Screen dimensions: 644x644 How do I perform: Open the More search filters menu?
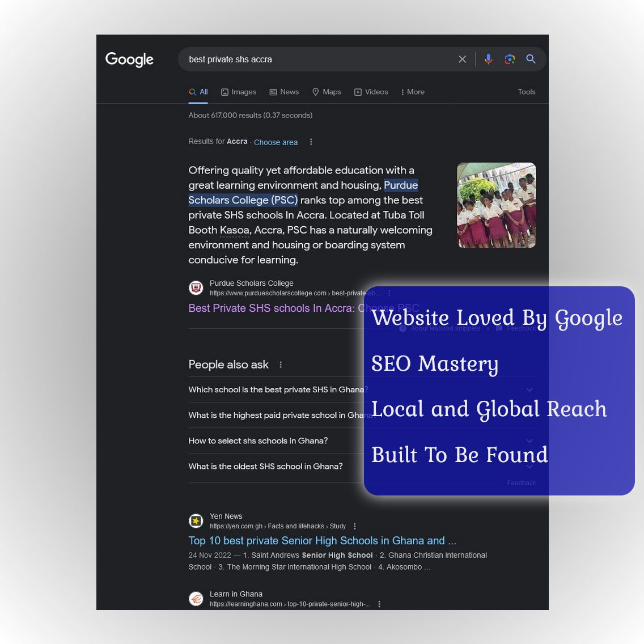[413, 92]
